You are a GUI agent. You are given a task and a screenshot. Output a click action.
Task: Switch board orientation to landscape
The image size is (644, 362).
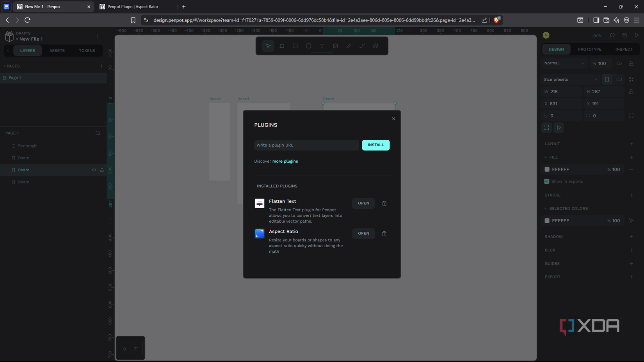619,79
